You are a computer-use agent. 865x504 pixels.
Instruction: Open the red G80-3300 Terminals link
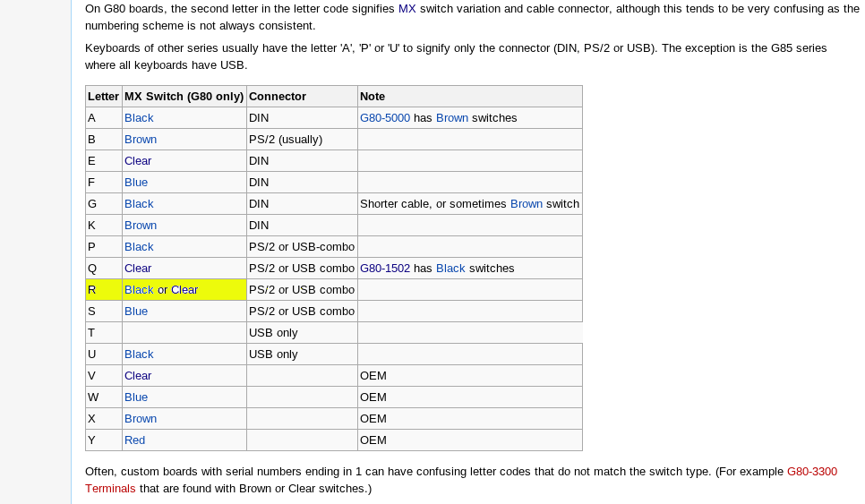click(812, 472)
